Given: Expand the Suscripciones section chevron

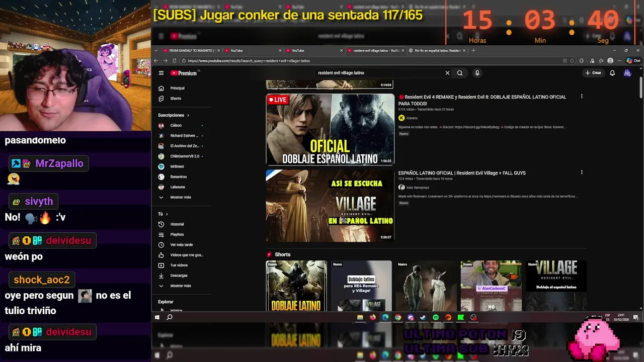Looking at the screenshot, I should pyautogui.click(x=188, y=115).
